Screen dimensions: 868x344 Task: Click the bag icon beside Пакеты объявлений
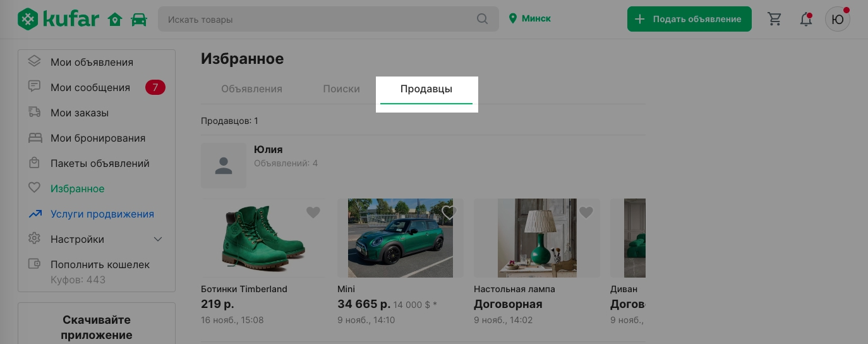(x=34, y=163)
